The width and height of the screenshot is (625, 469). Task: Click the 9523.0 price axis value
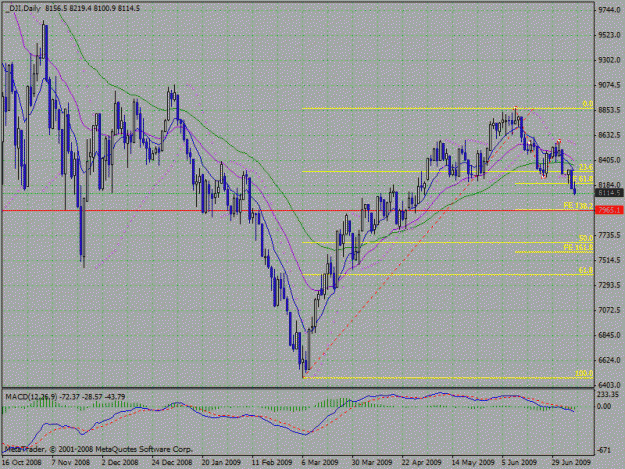tap(609, 35)
